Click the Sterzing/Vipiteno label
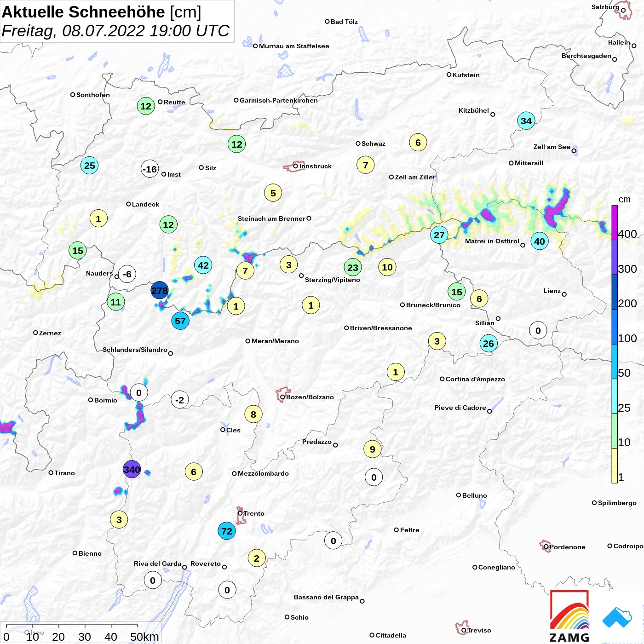The width and height of the screenshot is (644, 644). point(333,280)
